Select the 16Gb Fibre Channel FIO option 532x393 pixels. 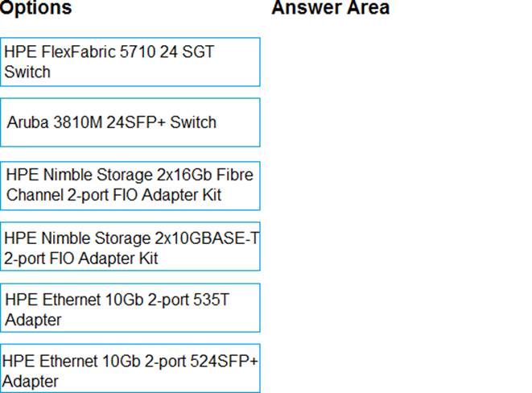coord(130,184)
